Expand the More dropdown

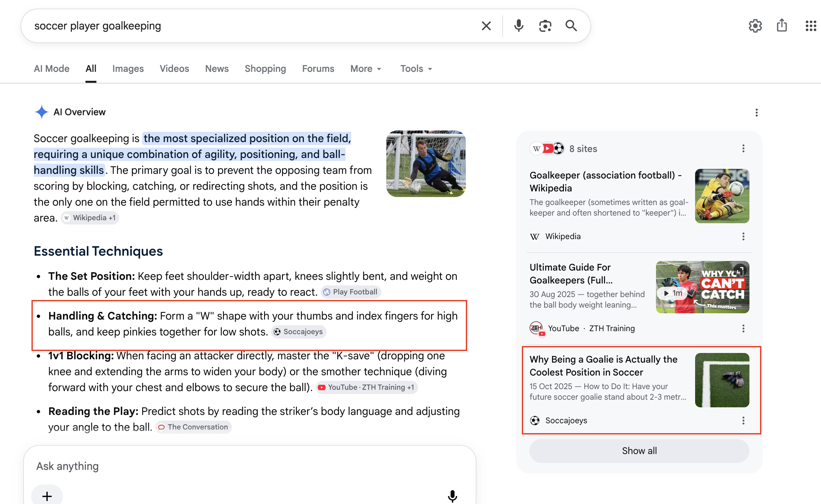pos(365,69)
